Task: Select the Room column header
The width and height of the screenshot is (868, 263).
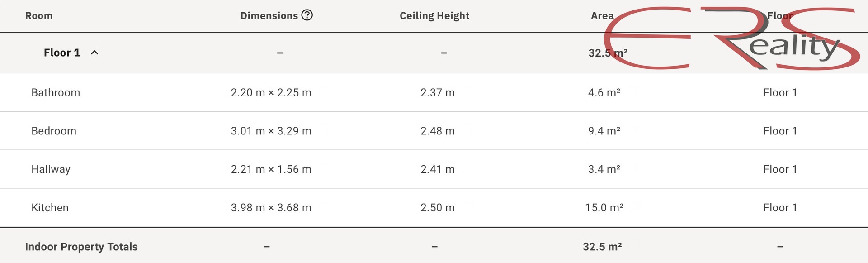Action: click(39, 16)
